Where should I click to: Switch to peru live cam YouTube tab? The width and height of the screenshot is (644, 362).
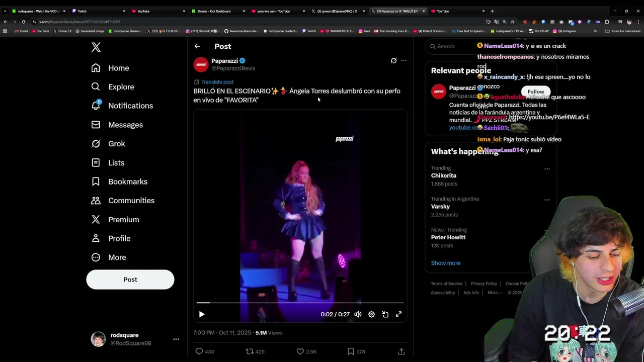click(277, 11)
